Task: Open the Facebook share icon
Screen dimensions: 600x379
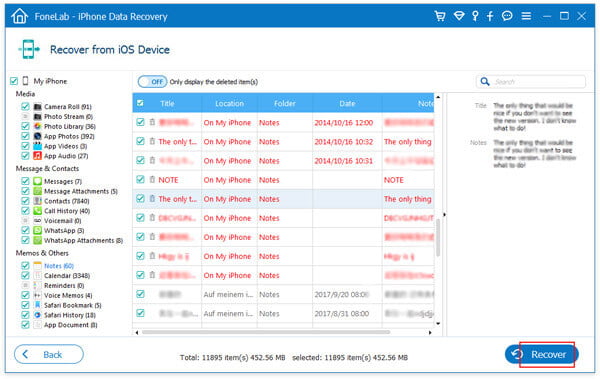Action: [490, 16]
